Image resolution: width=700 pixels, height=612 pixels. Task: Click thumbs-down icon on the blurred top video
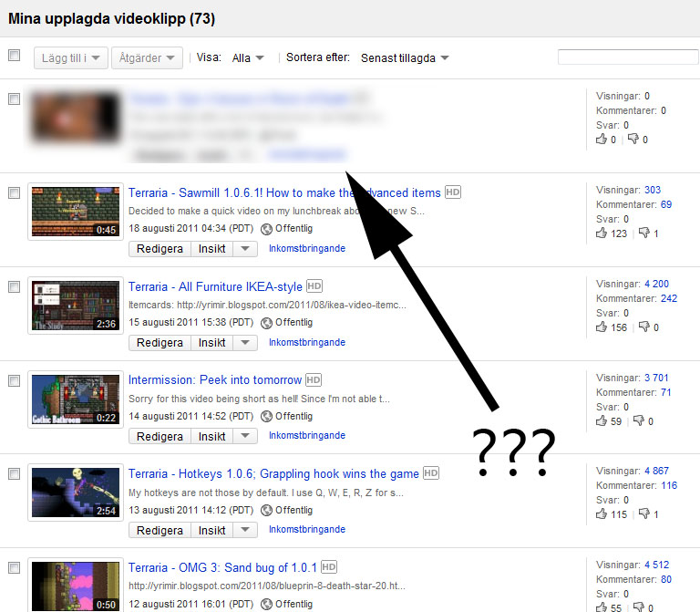[x=633, y=139]
